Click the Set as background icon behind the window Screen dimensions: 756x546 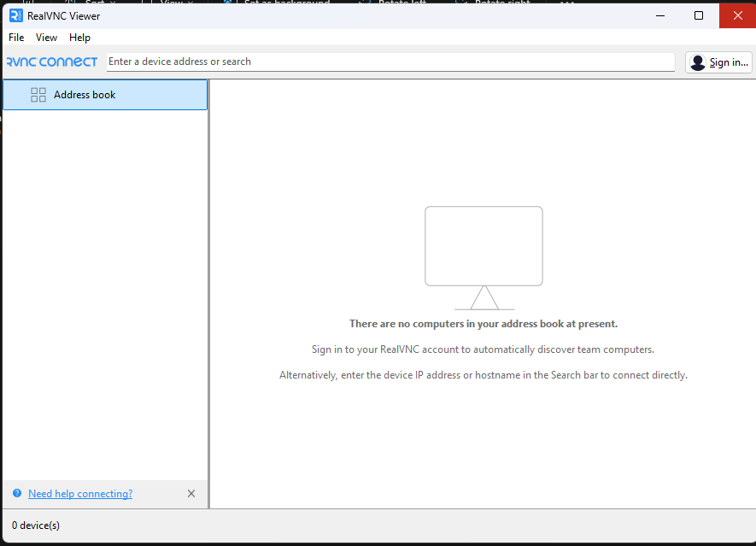pos(226,3)
